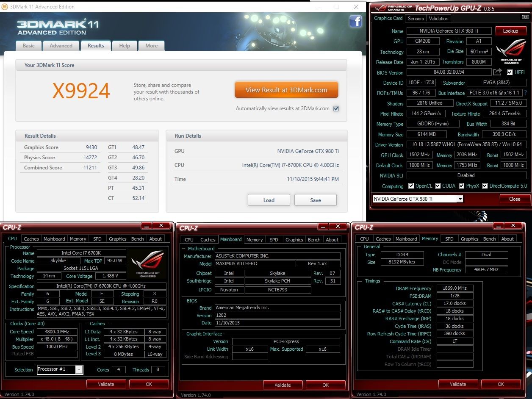
Task: Uncheck 'Automatically view results at 3DMark.com'
Action: (336, 108)
